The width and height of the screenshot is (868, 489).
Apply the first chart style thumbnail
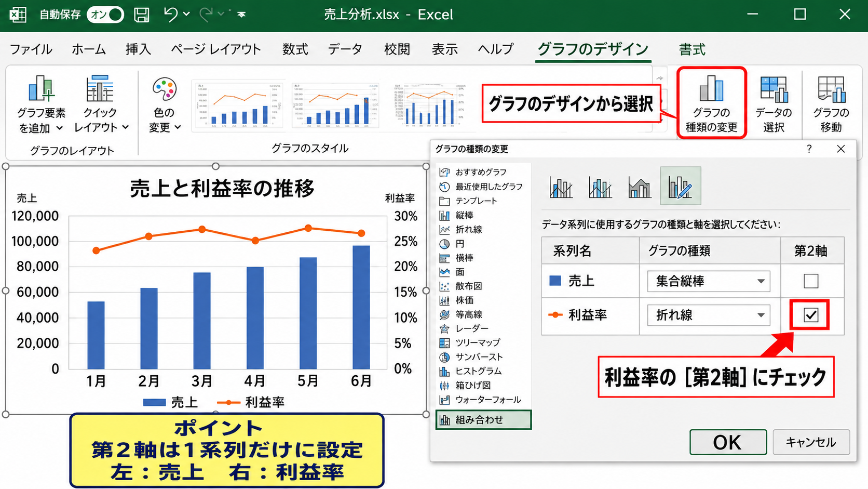pos(238,104)
